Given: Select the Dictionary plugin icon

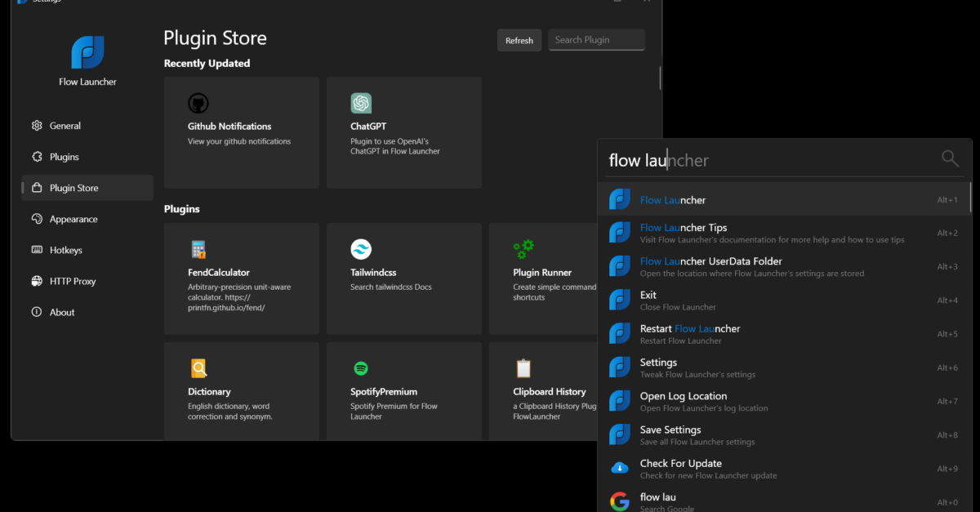Looking at the screenshot, I should click(x=198, y=368).
